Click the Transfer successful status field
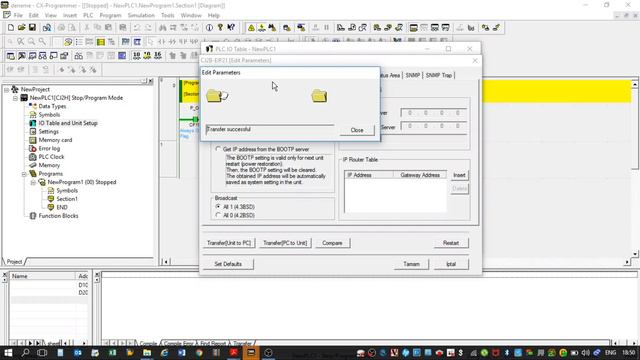640x360 pixels. (270, 129)
